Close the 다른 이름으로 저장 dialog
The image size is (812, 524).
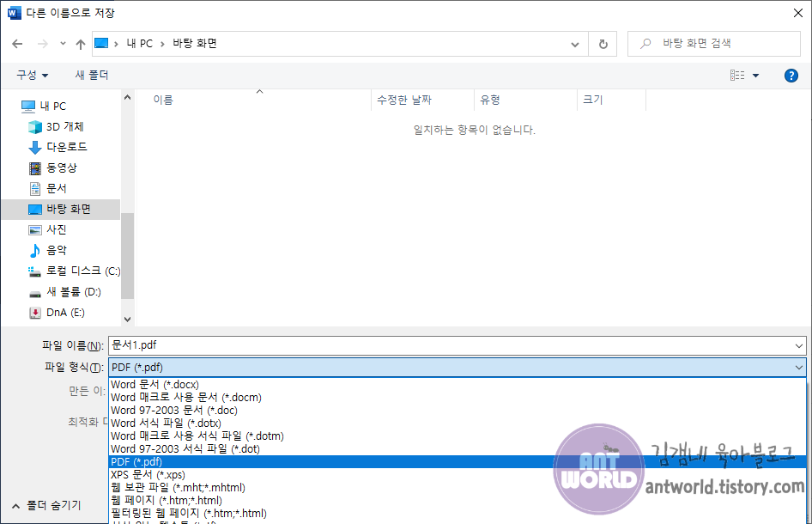click(x=798, y=13)
